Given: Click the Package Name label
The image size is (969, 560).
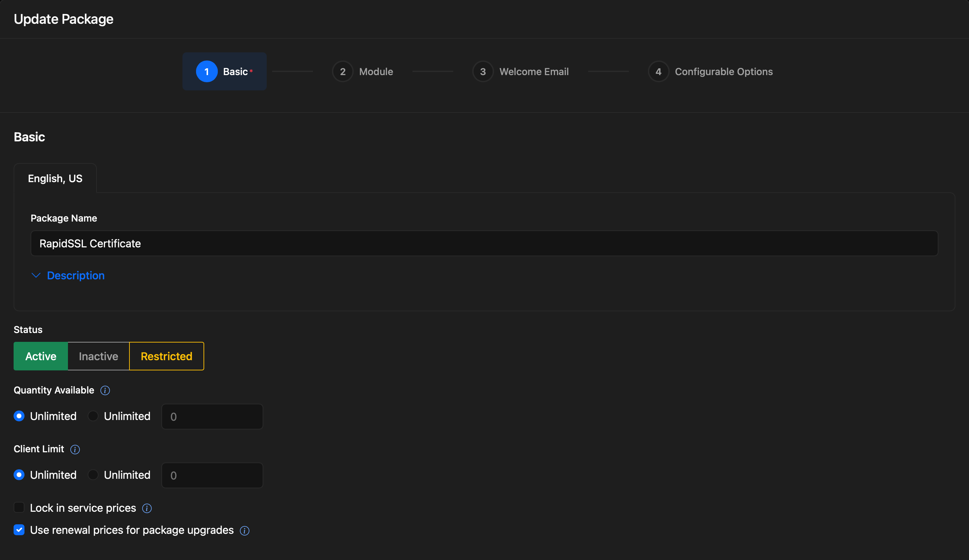Looking at the screenshot, I should [x=64, y=218].
